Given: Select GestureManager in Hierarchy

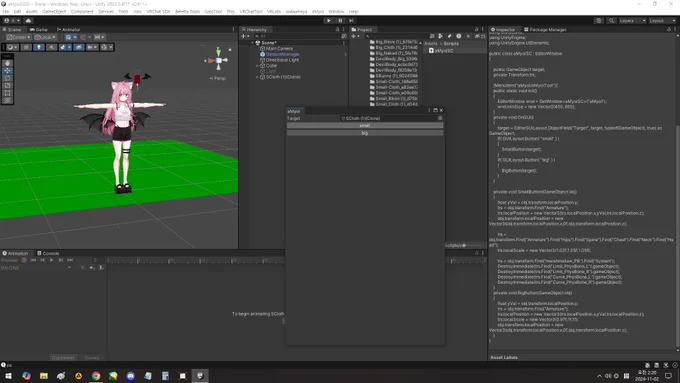Looking at the screenshot, I should [282, 54].
